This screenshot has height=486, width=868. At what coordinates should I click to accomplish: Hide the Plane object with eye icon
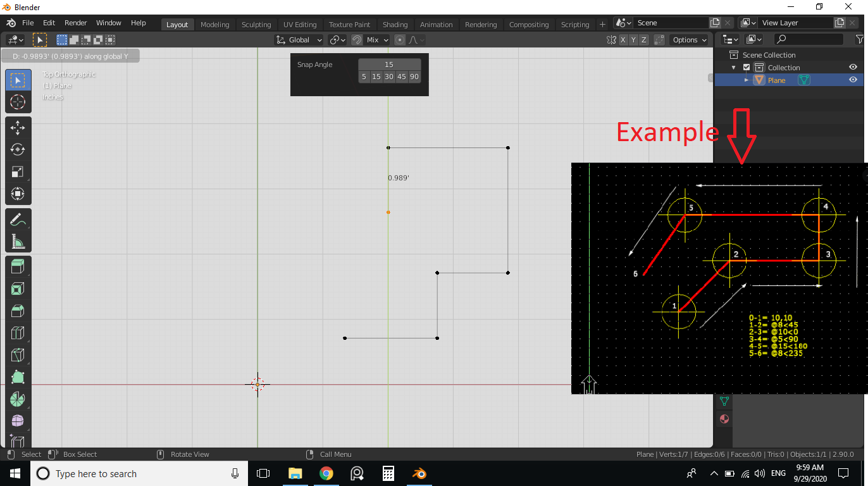click(x=853, y=80)
